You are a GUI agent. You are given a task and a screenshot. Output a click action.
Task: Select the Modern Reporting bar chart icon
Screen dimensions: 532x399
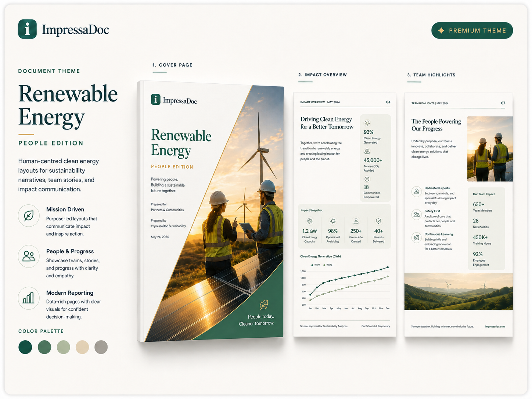pos(29,298)
